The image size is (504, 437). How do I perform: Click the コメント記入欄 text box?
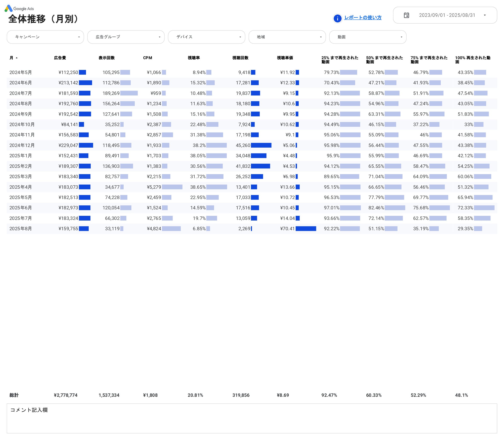click(252, 418)
